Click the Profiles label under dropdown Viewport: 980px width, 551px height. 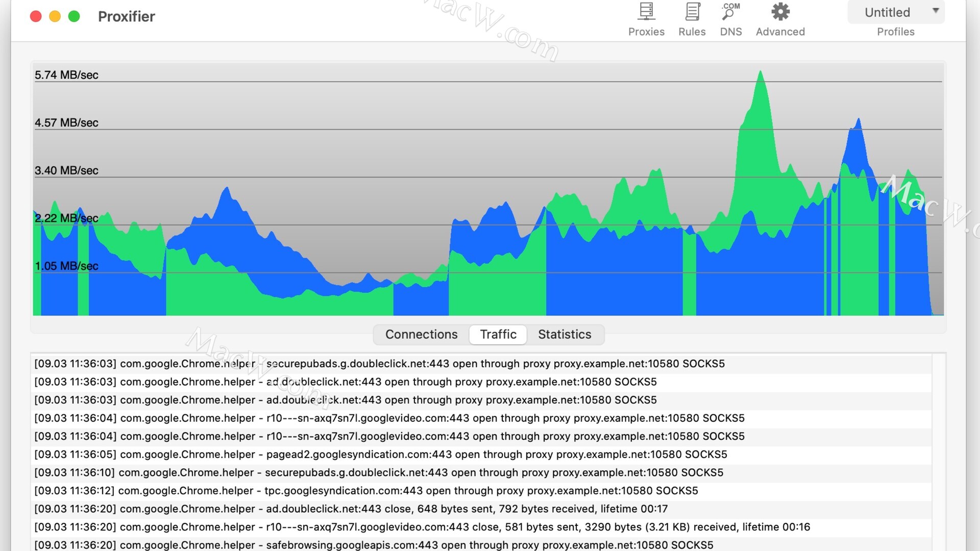[895, 32]
